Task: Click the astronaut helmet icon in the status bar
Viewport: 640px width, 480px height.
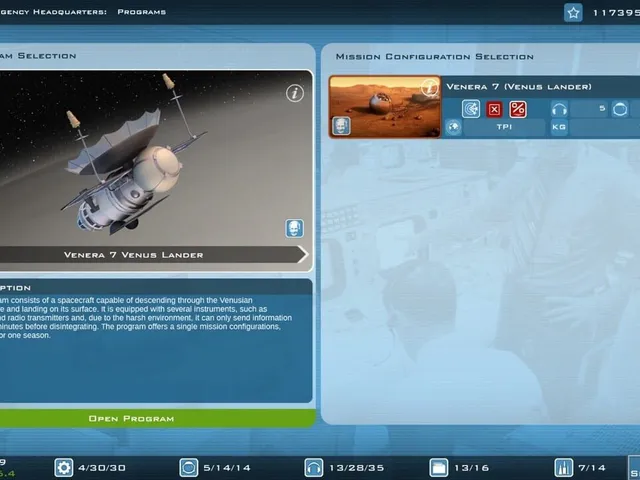Action: 189,468
